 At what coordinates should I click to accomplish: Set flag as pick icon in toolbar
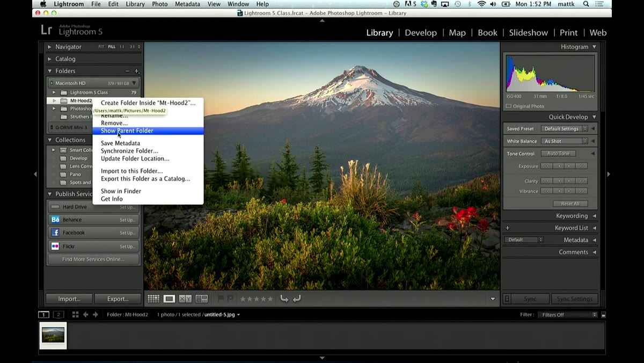(221, 299)
